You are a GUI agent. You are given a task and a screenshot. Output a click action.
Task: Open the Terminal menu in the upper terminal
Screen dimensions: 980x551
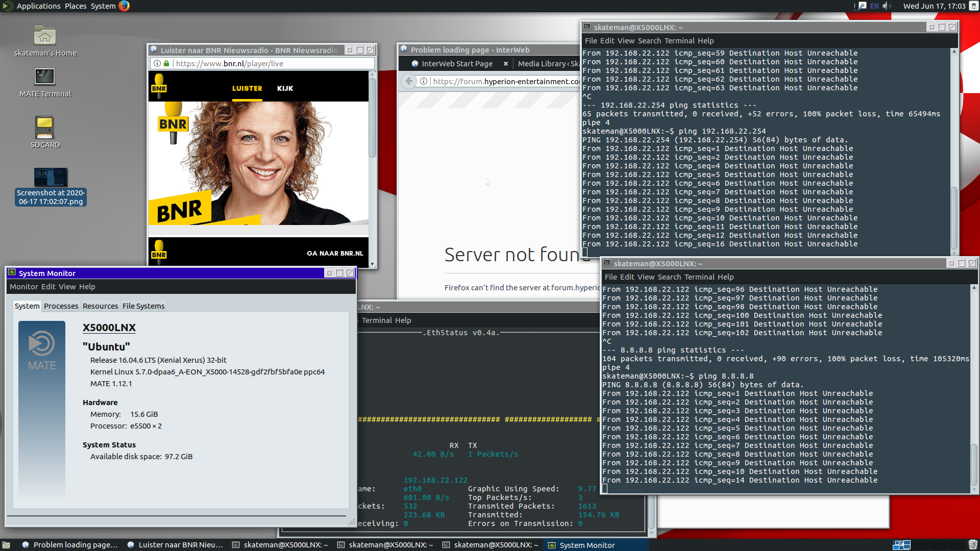[679, 41]
